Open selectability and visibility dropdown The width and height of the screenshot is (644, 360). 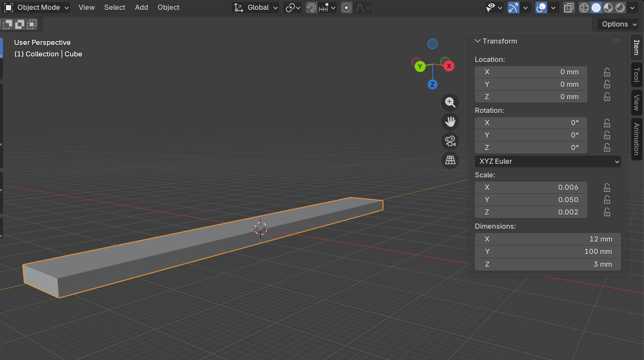495,8
